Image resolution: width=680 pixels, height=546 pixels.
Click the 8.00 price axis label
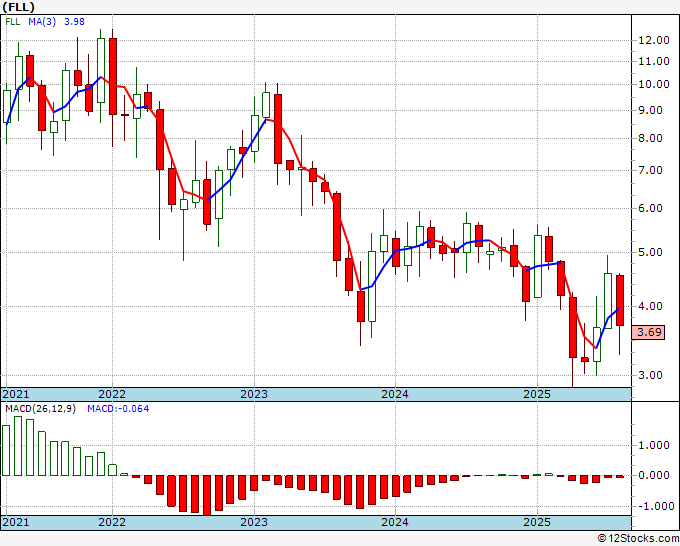click(x=651, y=138)
